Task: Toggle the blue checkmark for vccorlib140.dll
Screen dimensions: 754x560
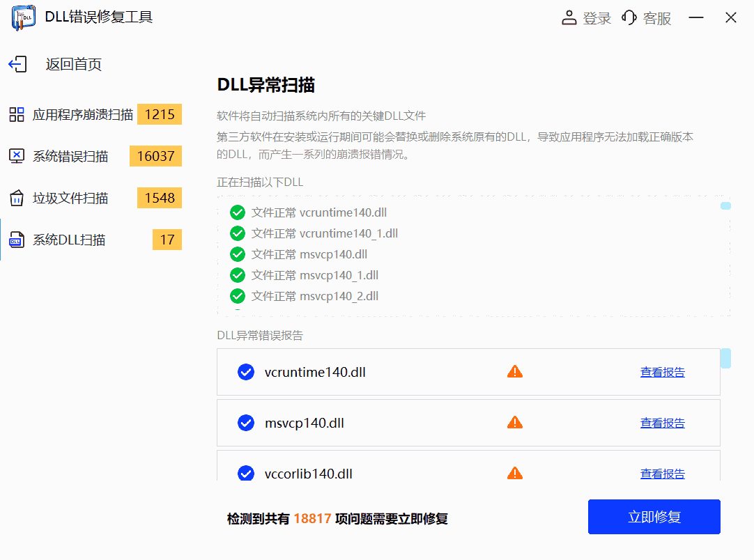Action: 246,473
